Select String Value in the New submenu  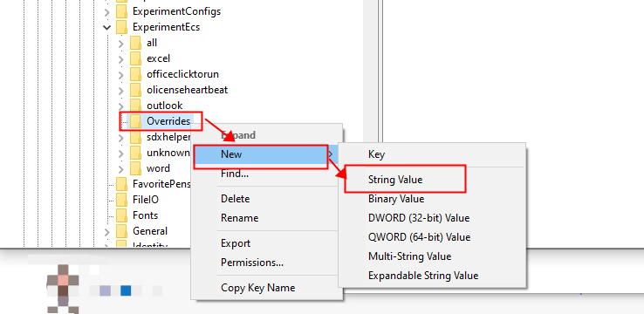coord(432,180)
